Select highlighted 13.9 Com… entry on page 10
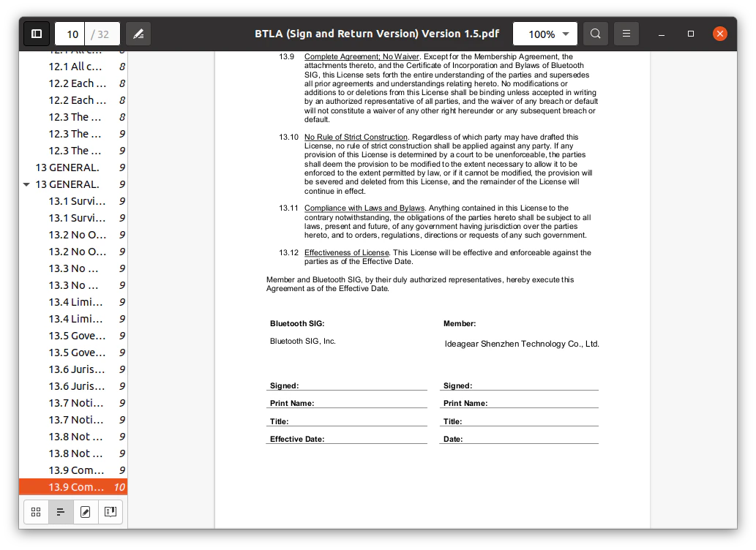756x550 pixels. (x=73, y=487)
